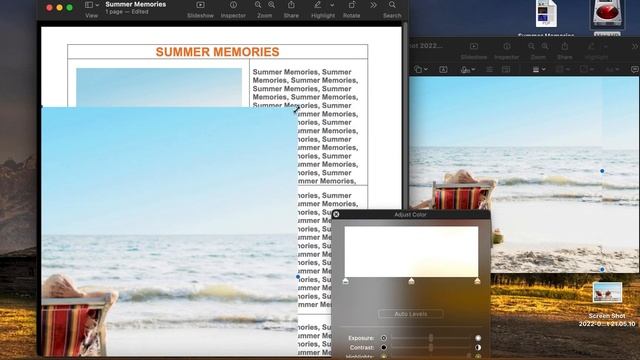The height and width of the screenshot is (360, 640).
Task: Click the annotation note icon in markup toolbar
Action: [x=635, y=69]
